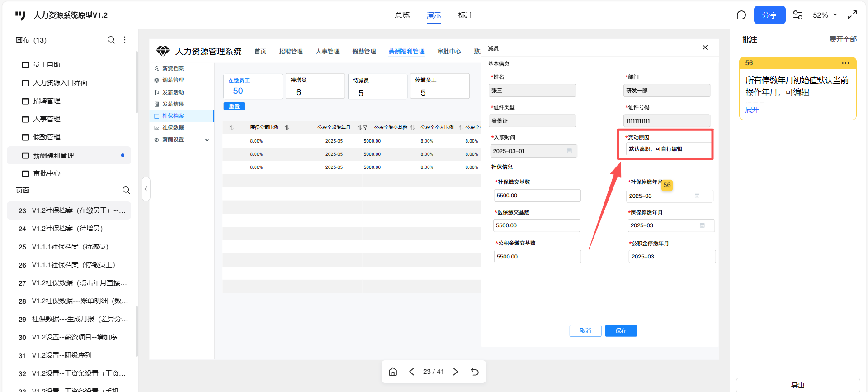Reset the prototype with the undo icon

click(x=475, y=372)
